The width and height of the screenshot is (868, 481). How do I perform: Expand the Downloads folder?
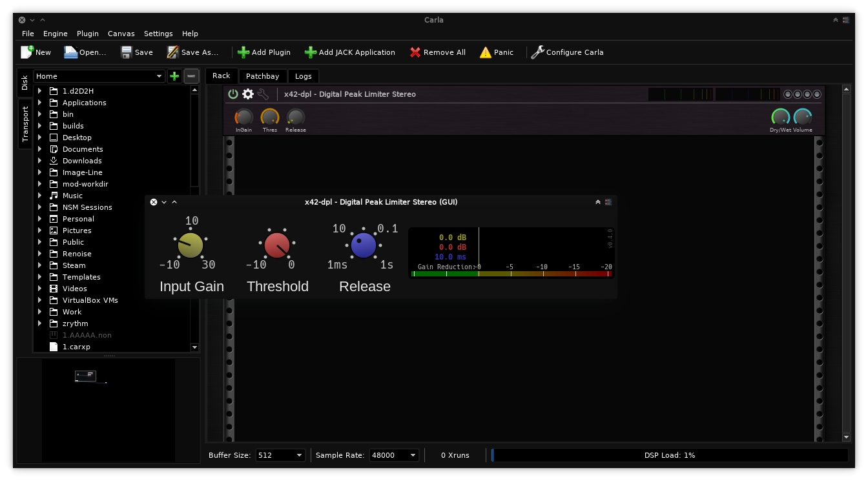40,161
